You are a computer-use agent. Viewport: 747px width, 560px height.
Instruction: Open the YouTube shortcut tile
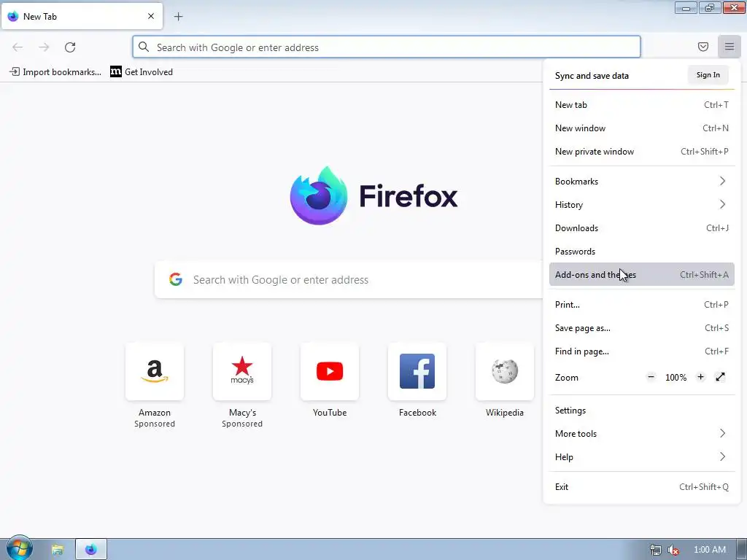[x=330, y=371]
